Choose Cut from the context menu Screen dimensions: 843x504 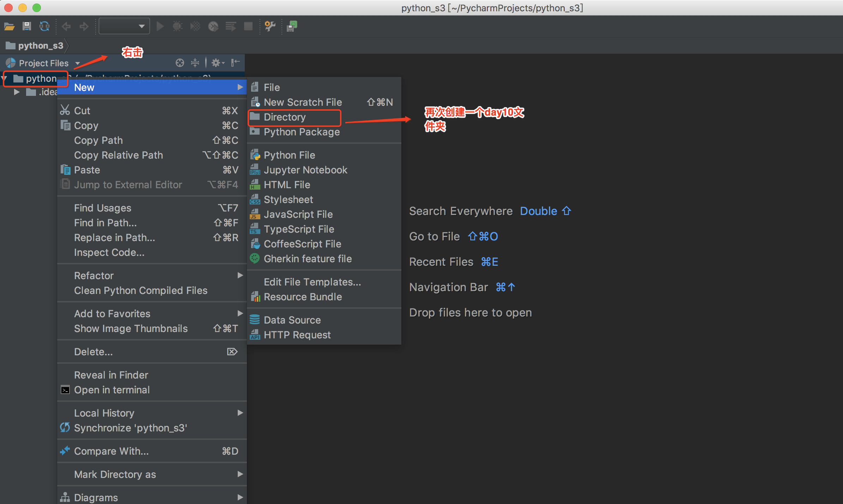152,111
